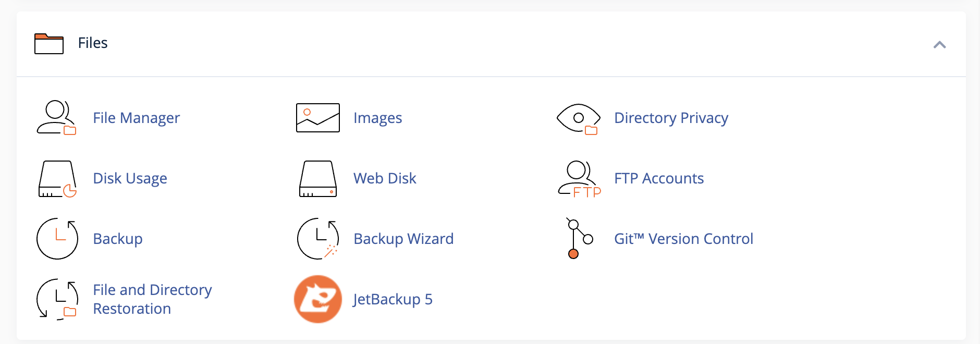Click the Disk Usage drive icon
This screenshot has width=980, height=344.
coord(57,179)
